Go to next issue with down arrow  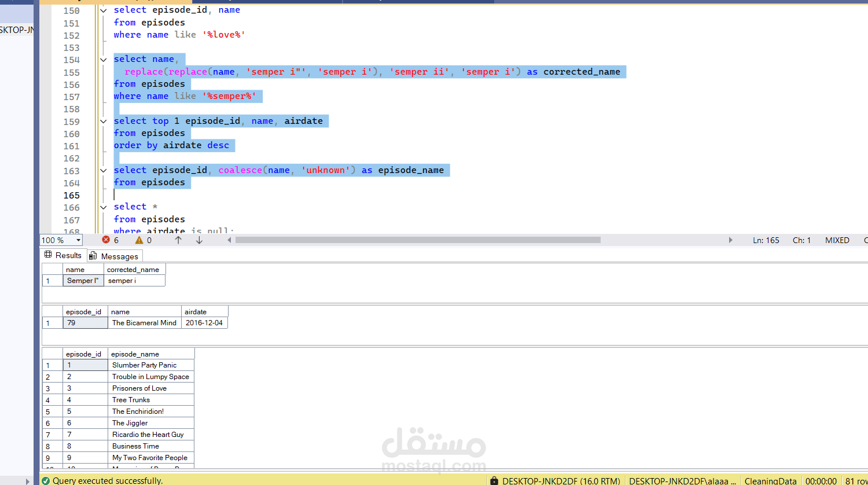(x=199, y=240)
